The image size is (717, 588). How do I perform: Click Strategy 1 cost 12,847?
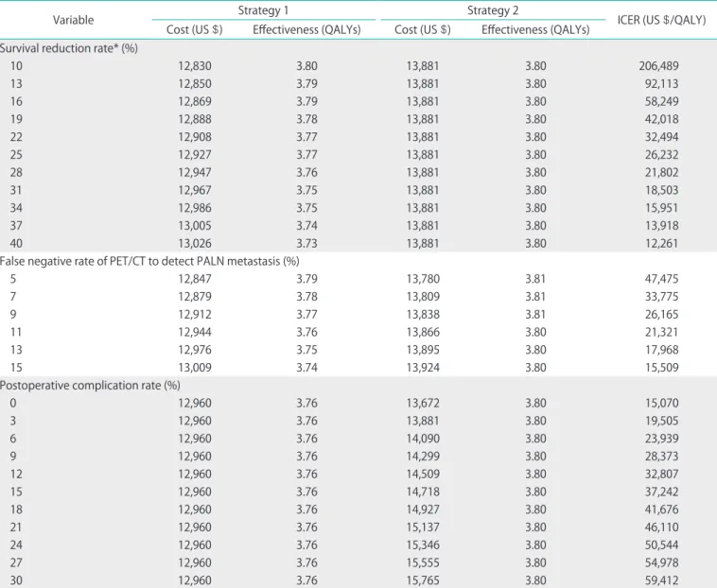(195, 279)
